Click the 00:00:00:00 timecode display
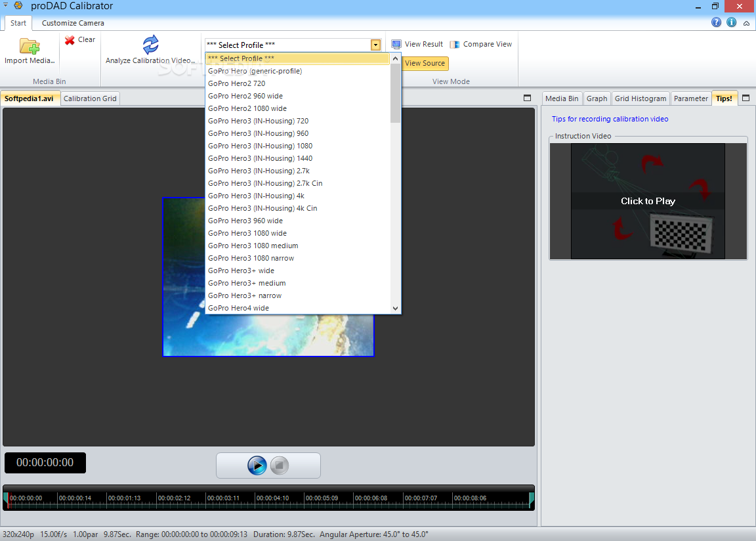Image resolution: width=756 pixels, height=541 pixels. (x=45, y=463)
